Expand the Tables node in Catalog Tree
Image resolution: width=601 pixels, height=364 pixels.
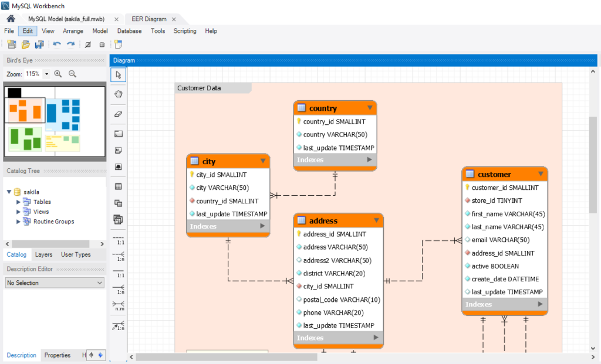[x=19, y=202]
